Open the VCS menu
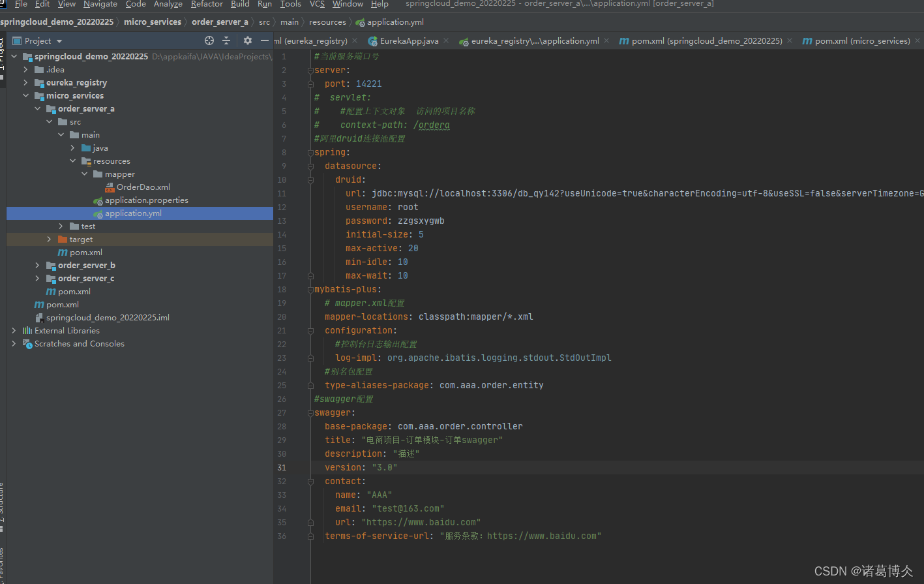 click(317, 4)
